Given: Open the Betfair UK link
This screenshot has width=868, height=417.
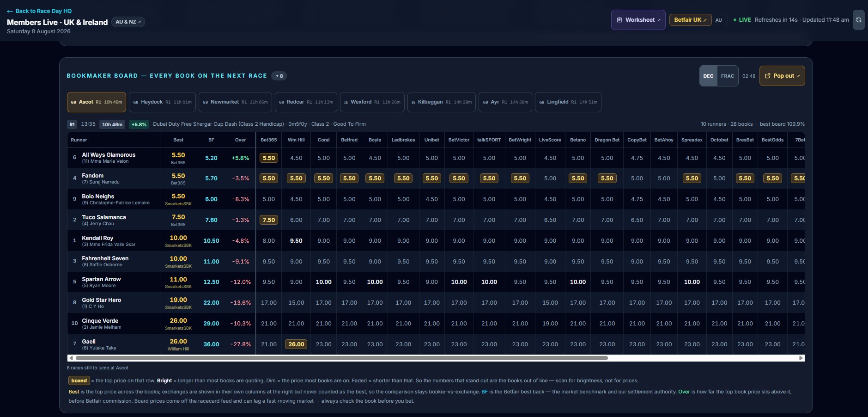Looking at the screenshot, I should coord(690,20).
